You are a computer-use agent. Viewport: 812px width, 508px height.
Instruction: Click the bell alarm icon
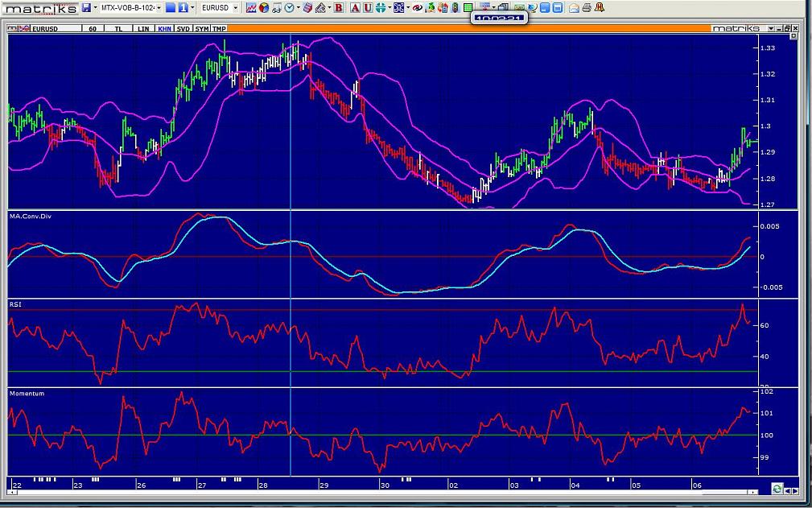tap(600, 8)
